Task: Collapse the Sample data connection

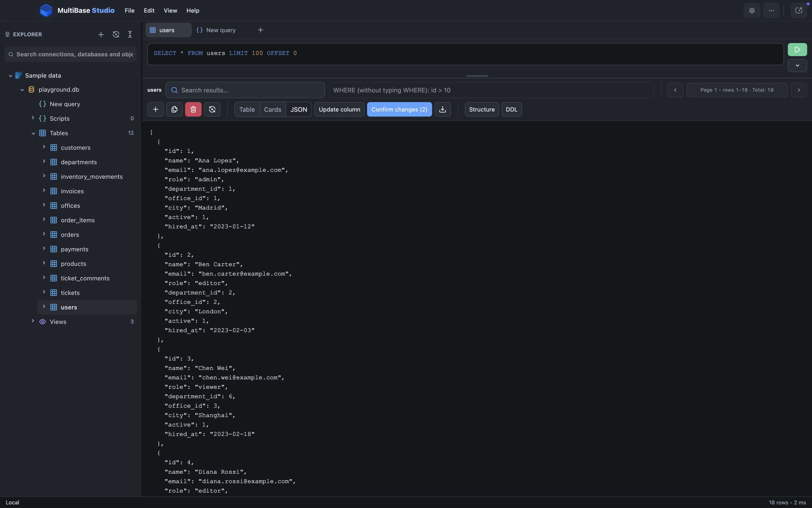Action: 11,75
